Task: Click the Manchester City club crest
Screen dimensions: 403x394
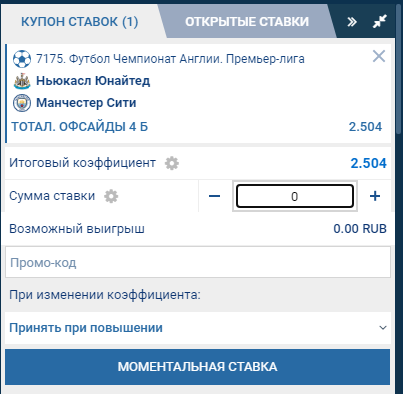Action: click(x=22, y=103)
